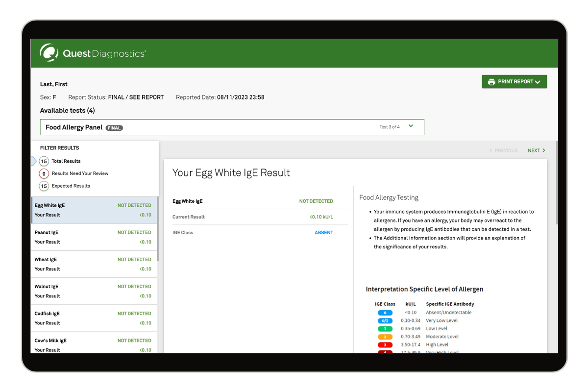Filter by Expected Results
This screenshot has width=588, height=392.
click(x=44, y=186)
